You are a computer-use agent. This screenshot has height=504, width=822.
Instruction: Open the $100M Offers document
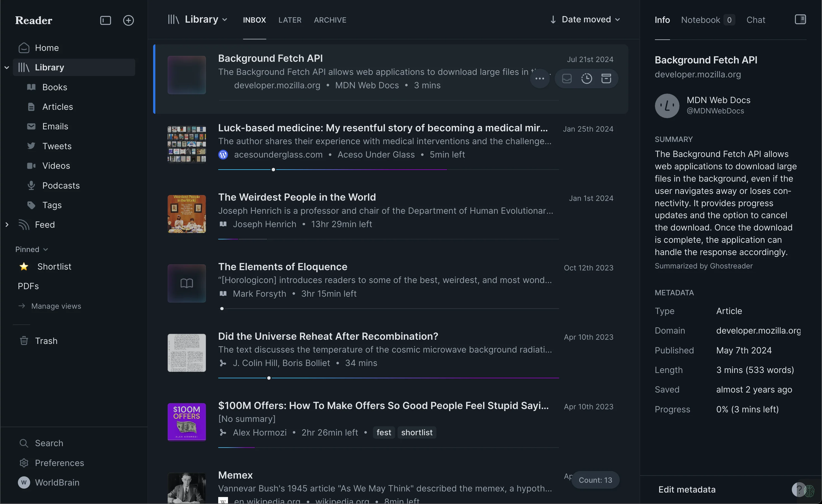pyautogui.click(x=383, y=406)
